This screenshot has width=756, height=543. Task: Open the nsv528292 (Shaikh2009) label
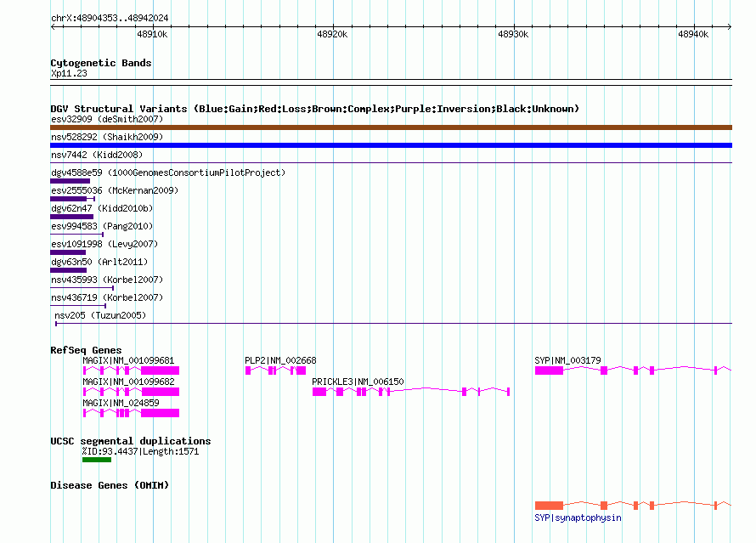(x=107, y=137)
